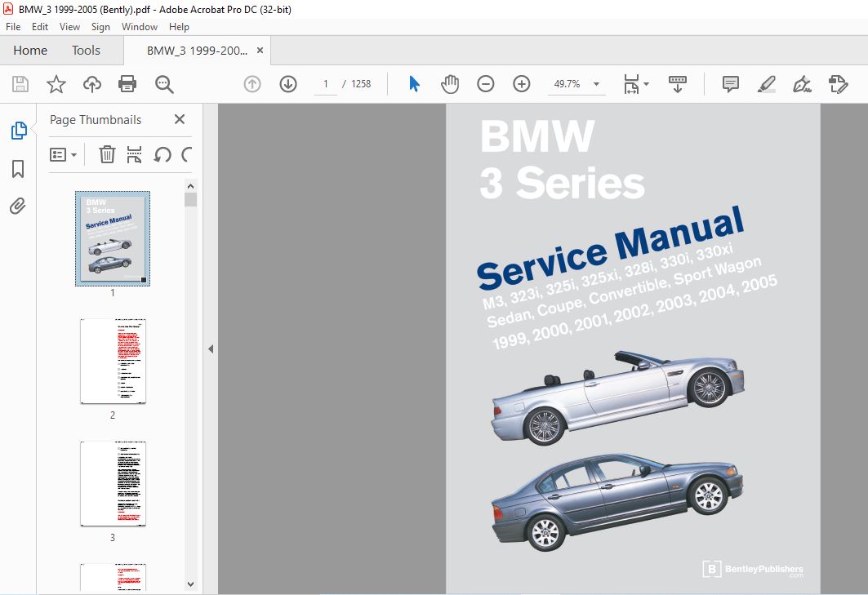Viewport: 868px width, 595px height.
Task: Choose the selection arrow tool
Action: pos(414,84)
